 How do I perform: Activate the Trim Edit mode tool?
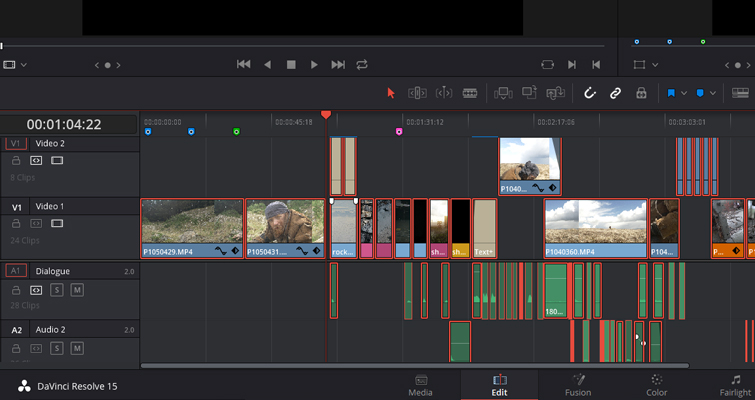pyautogui.click(x=417, y=93)
